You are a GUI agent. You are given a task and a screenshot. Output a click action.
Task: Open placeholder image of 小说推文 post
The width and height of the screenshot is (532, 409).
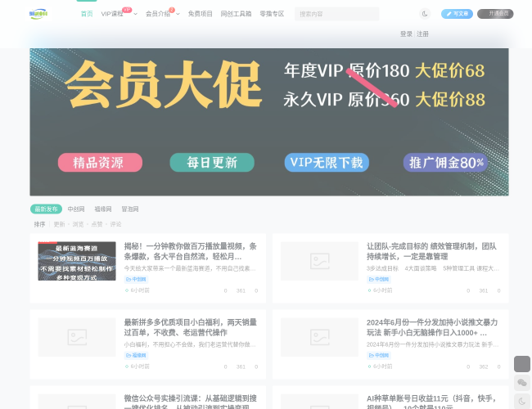click(x=319, y=337)
